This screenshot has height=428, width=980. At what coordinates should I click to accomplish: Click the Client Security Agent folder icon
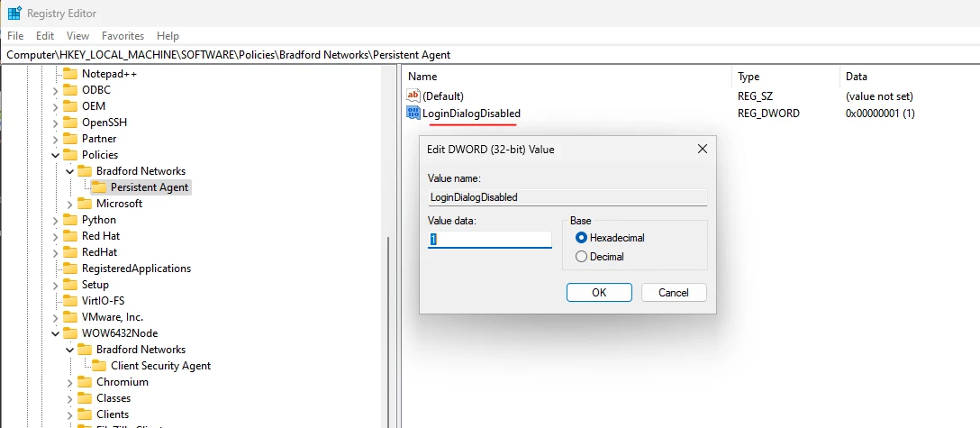pos(99,366)
